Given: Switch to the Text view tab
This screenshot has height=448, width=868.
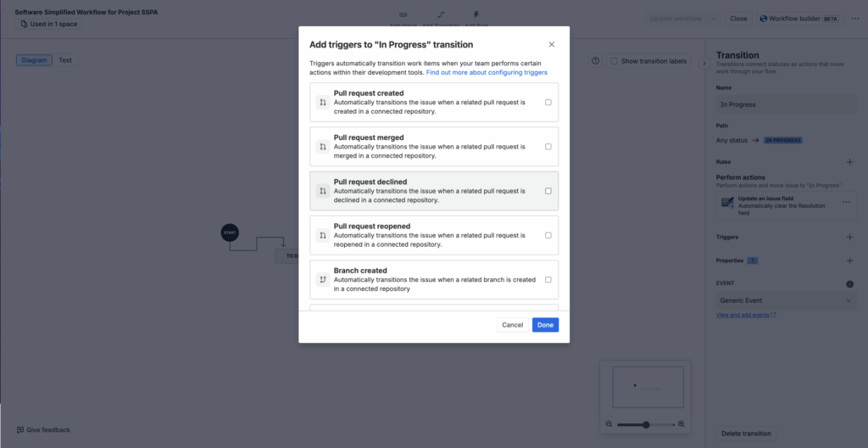Looking at the screenshot, I should [65, 60].
